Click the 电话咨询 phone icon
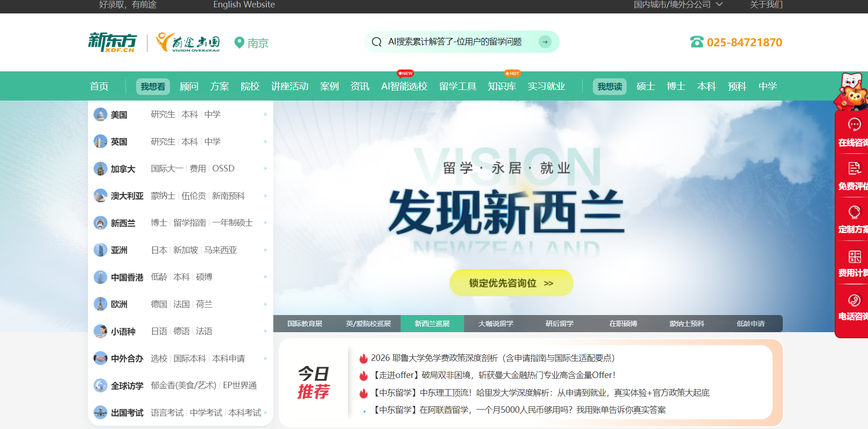 (x=854, y=300)
